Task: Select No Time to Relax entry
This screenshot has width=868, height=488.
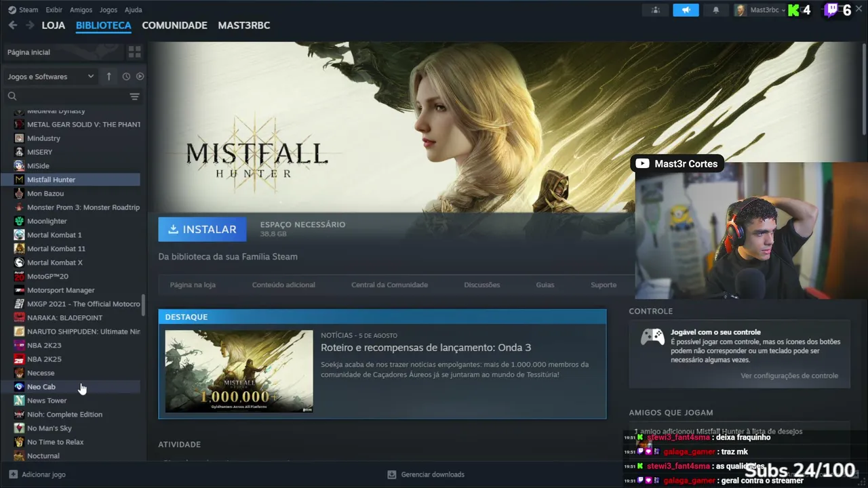Action: click(71, 442)
